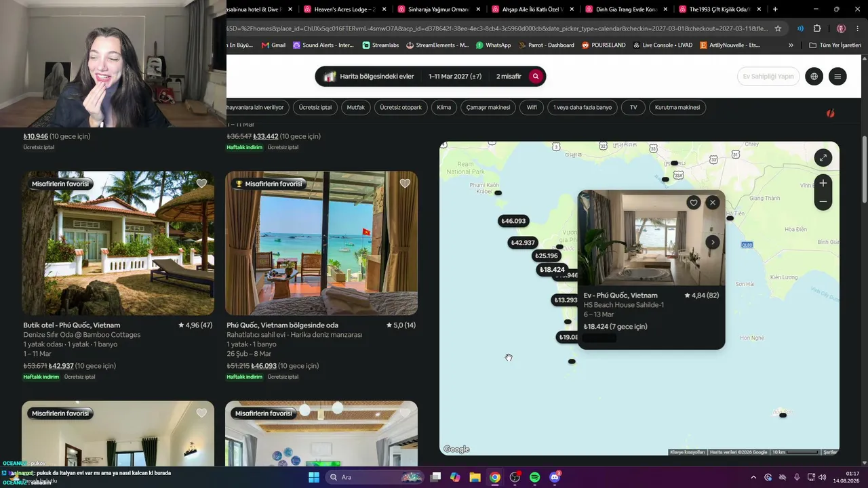The height and width of the screenshot is (488, 868).
Task: Switch to Heaven's Acres Lodge tab
Action: pos(344,9)
